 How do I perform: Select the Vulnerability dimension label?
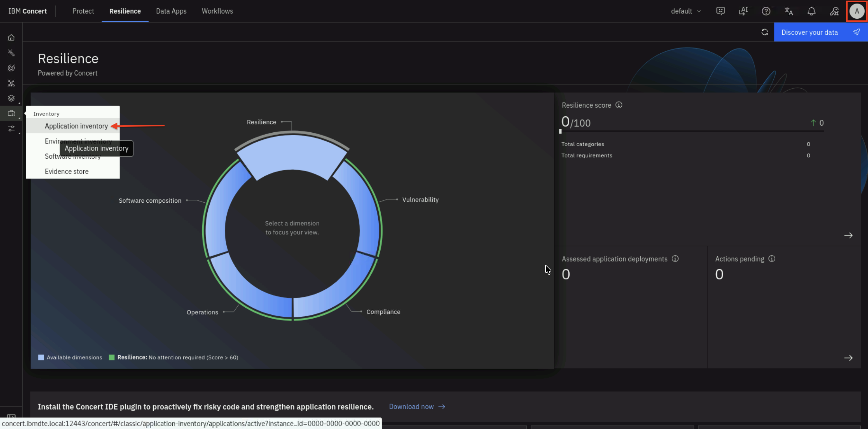(420, 200)
